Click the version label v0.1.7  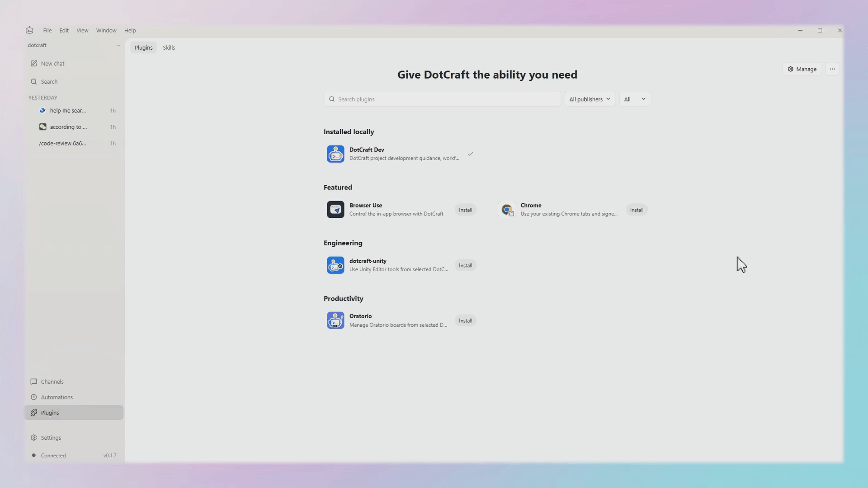click(110, 455)
